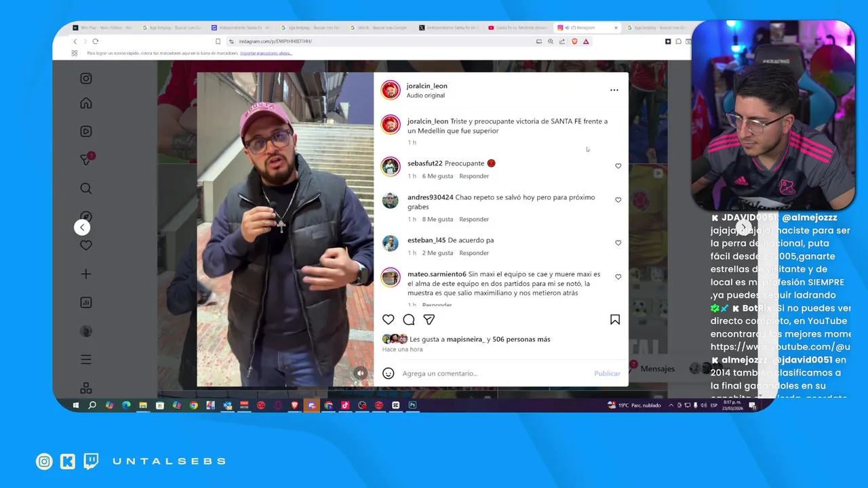
Task: Switch to the first Independiente Santa Fe tab
Action: (241, 28)
